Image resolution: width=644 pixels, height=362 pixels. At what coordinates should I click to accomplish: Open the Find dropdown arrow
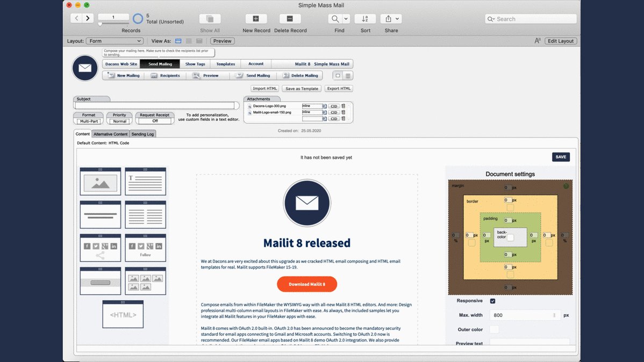[x=346, y=19]
